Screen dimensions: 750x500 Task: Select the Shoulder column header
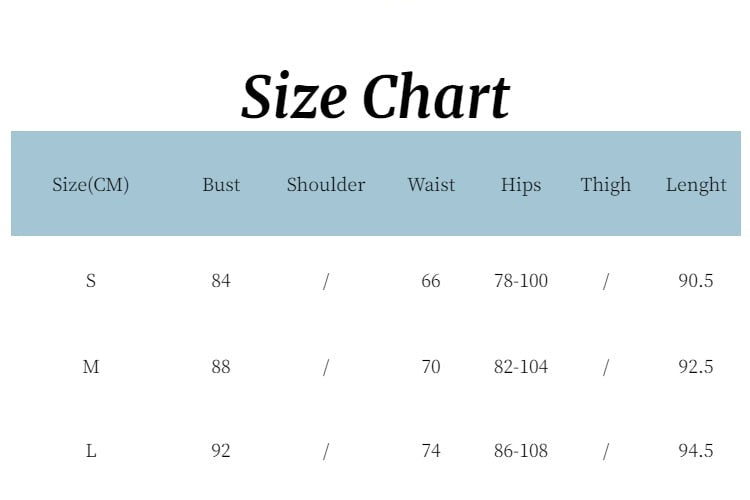326,185
